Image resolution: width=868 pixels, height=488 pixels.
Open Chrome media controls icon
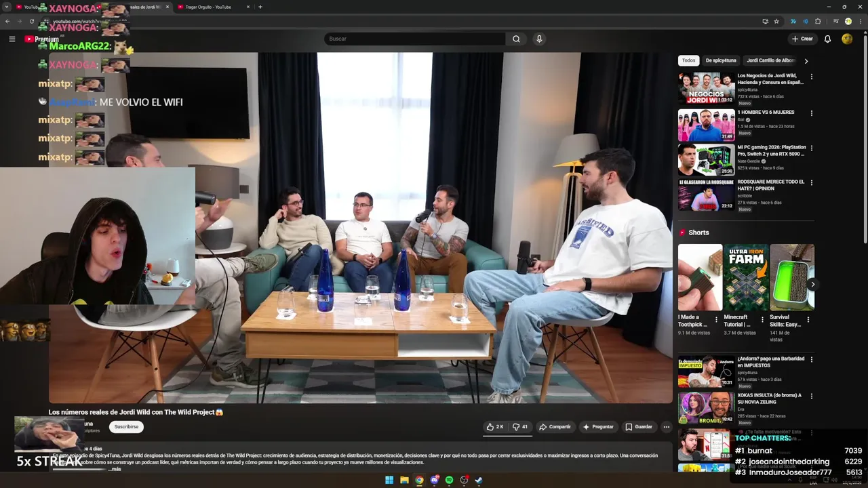835,21
